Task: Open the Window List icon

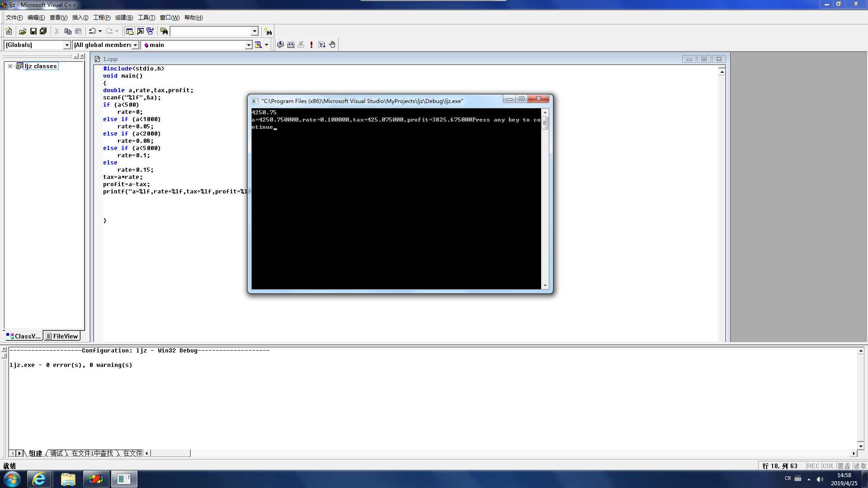Action: (150, 31)
